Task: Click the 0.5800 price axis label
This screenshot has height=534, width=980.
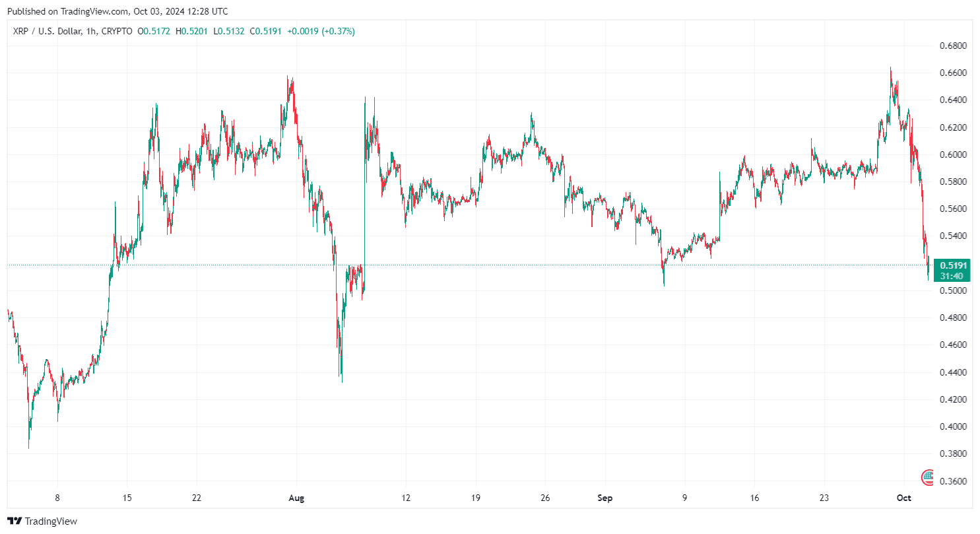Action: (x=954, y=182)
